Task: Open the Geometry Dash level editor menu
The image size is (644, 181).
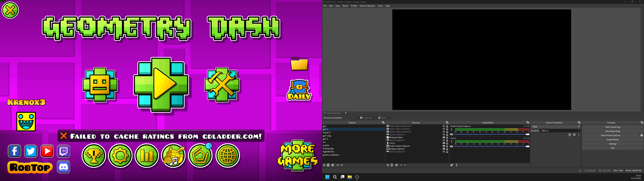Action: 222,85
